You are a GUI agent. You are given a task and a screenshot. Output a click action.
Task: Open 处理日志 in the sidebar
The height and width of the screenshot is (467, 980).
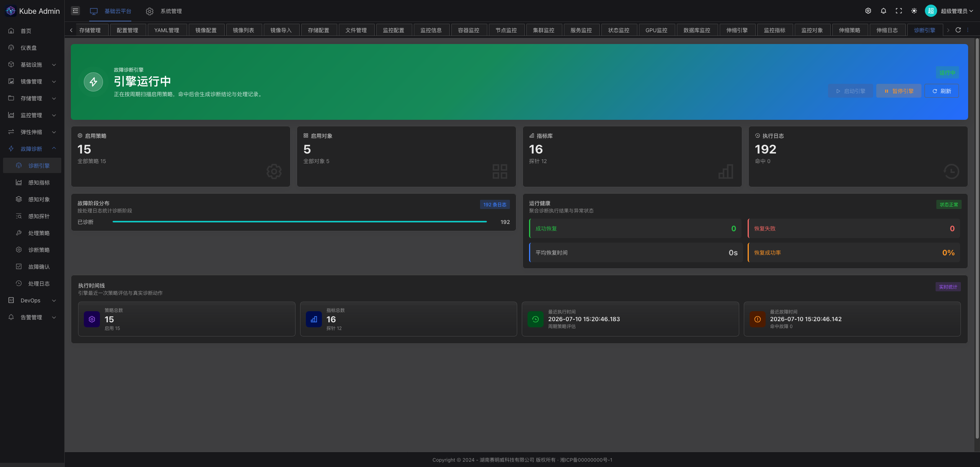coord(32,284)
